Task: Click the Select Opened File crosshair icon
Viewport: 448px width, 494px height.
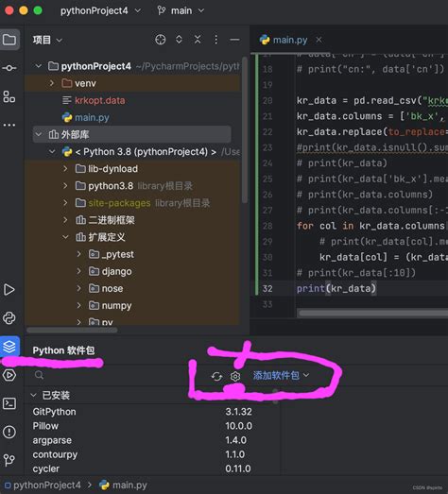Action: coord(160,40)
